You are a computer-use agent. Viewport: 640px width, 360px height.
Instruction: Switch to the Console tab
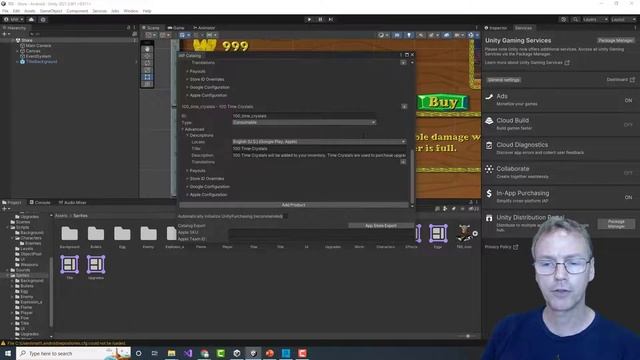pos(40,202)
